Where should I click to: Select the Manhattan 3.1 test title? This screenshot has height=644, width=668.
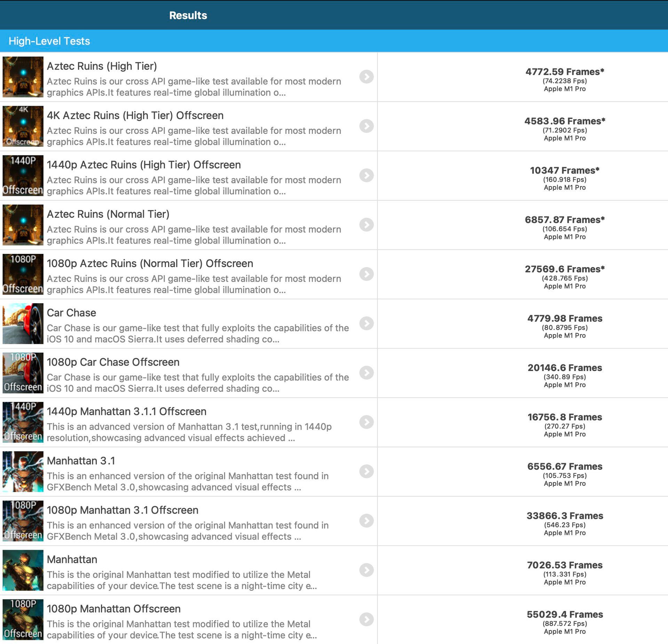[81, 461]
